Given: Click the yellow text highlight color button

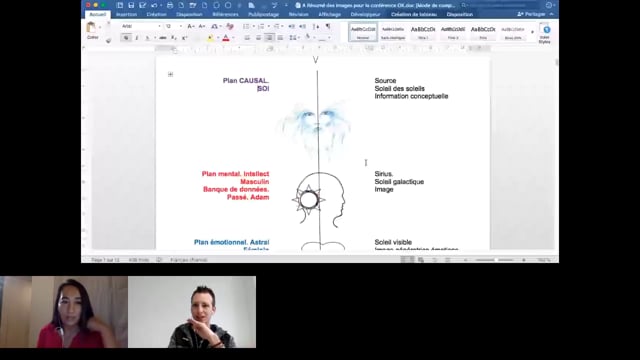Looking at the screenshot, I should pos(210,38).
